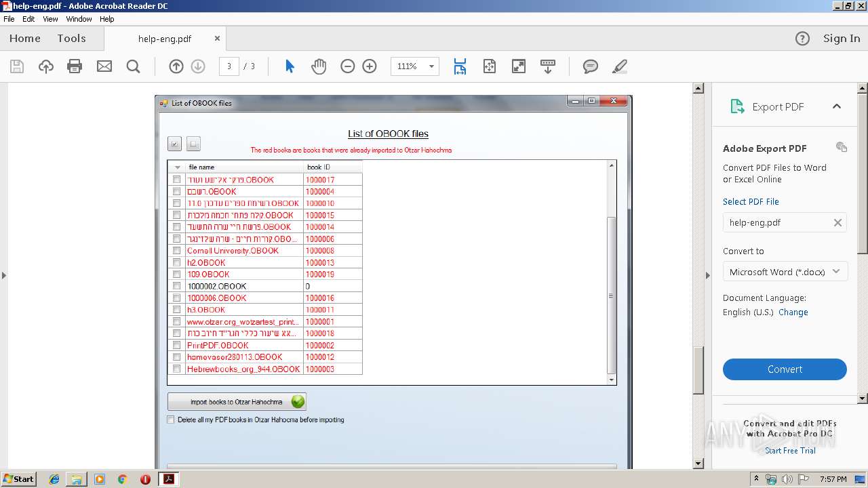Click the fit one full page icon
868x488 pixels.
click(x=490, y=66)
